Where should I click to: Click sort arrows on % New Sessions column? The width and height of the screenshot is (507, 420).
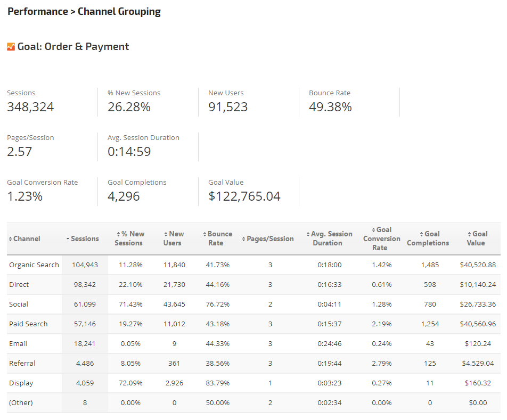(118, 234)
